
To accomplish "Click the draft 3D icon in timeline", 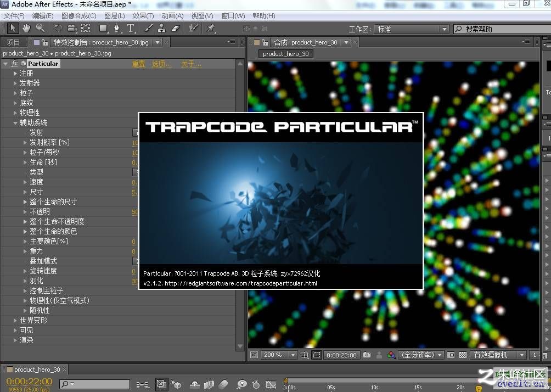I will [x=176, y=385].
